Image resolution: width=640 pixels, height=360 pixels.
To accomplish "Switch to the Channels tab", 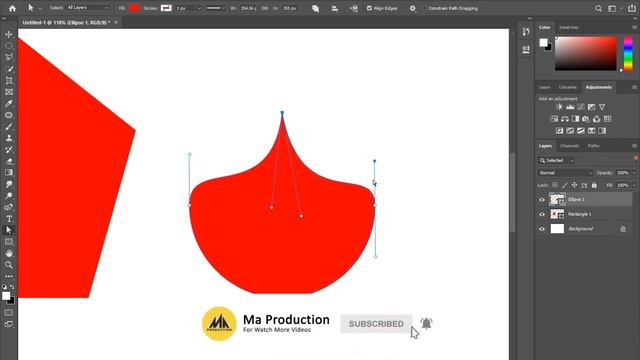I will [569, 146].
